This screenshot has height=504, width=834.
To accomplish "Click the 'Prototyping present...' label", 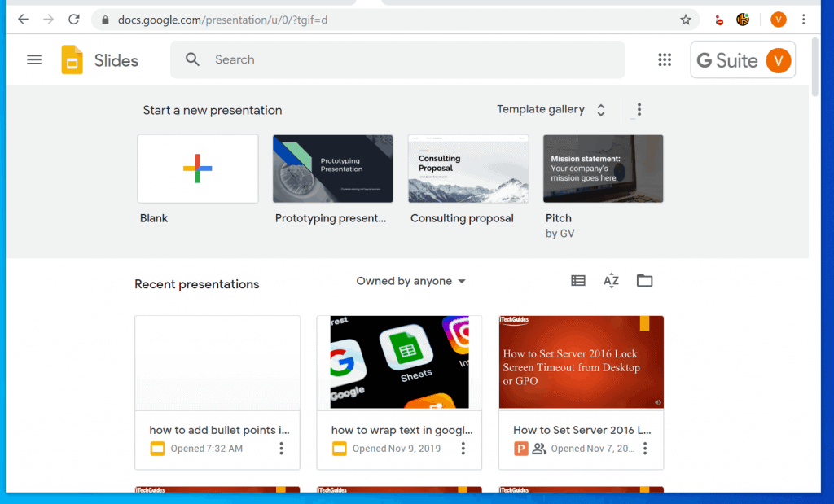I will tap(331, 218).
